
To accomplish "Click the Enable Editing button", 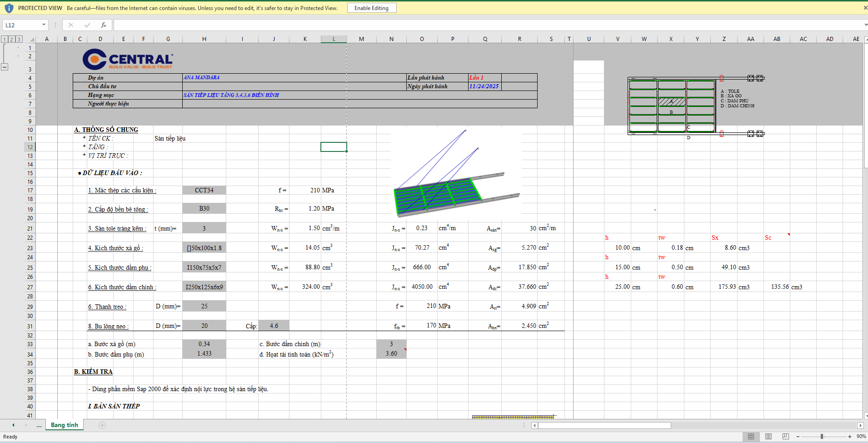I will pyautogui.click(x=371, y=8).
